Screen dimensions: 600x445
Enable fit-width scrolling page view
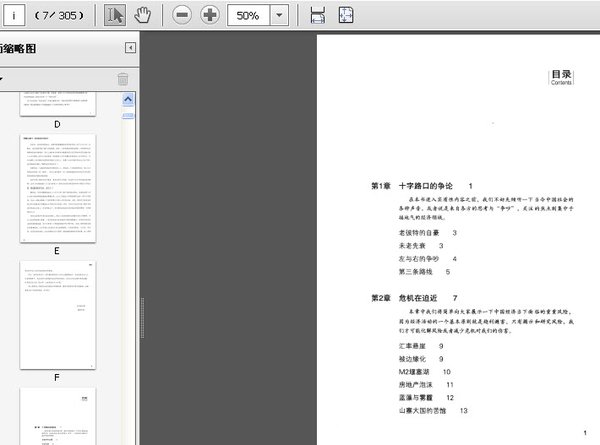(x=318, y=15)
